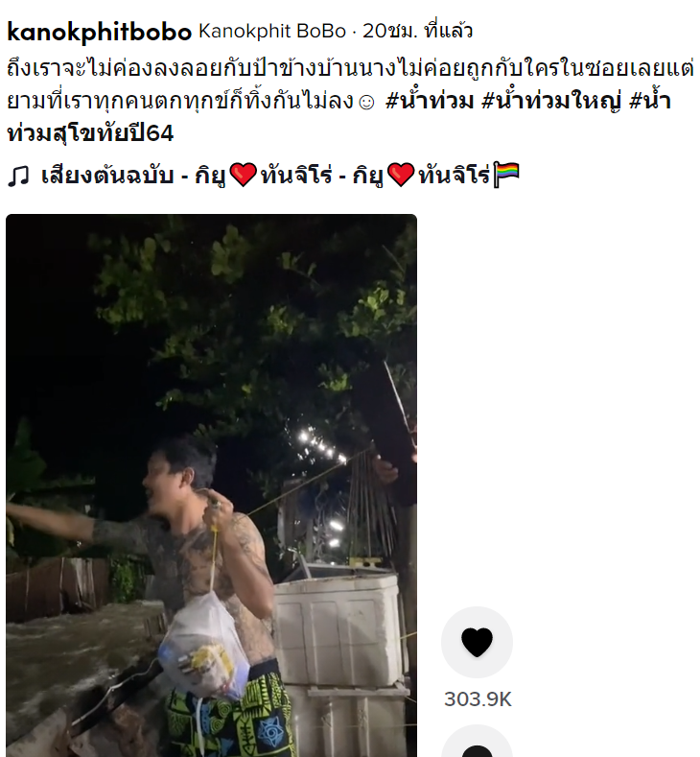Screen dimensions: 700x757
Task: Click the first red heart emoji in sound title
Action: (x=244, y=175)
